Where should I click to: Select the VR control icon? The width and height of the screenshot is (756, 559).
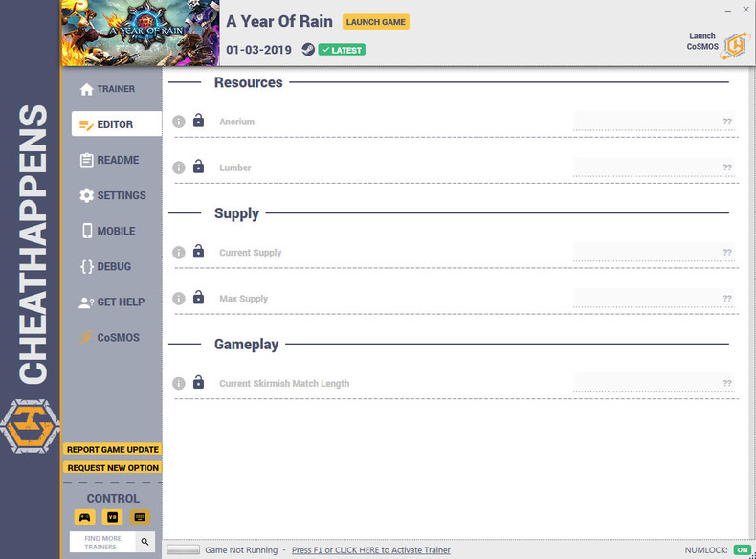[112, 517]
